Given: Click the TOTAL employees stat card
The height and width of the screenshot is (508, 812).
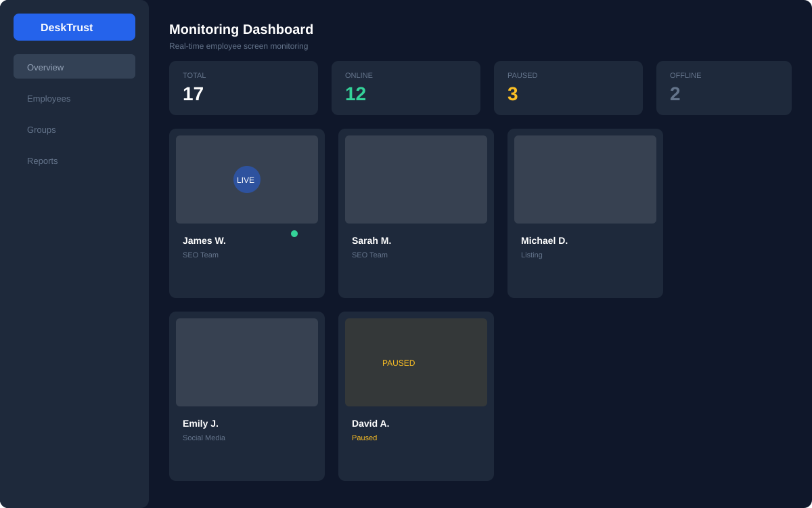Looking at the screenshot, I should click(244, 88).
